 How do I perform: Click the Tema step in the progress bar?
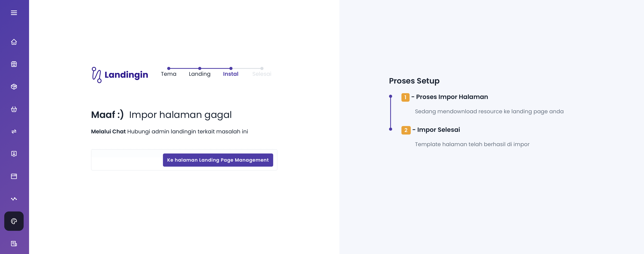click(x=169, y=74)
